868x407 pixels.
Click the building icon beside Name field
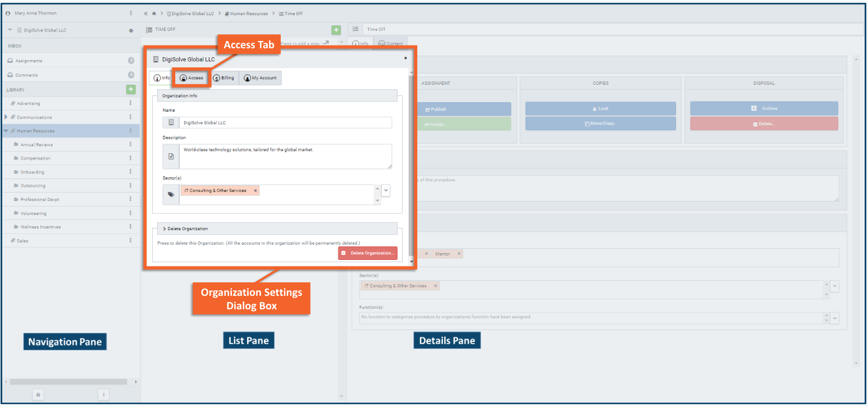171,122
